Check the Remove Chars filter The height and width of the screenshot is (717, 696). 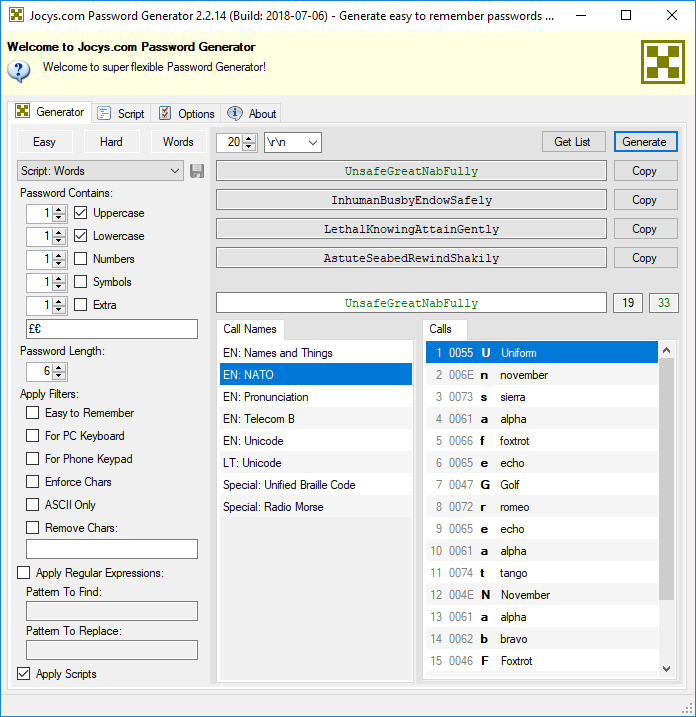32,527
